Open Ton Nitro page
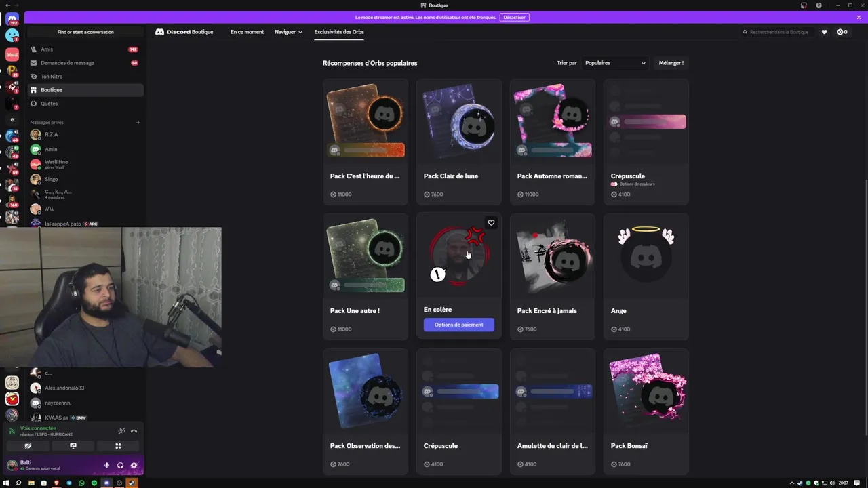This screenshot has height=488, width=868. tap(85, 77)
